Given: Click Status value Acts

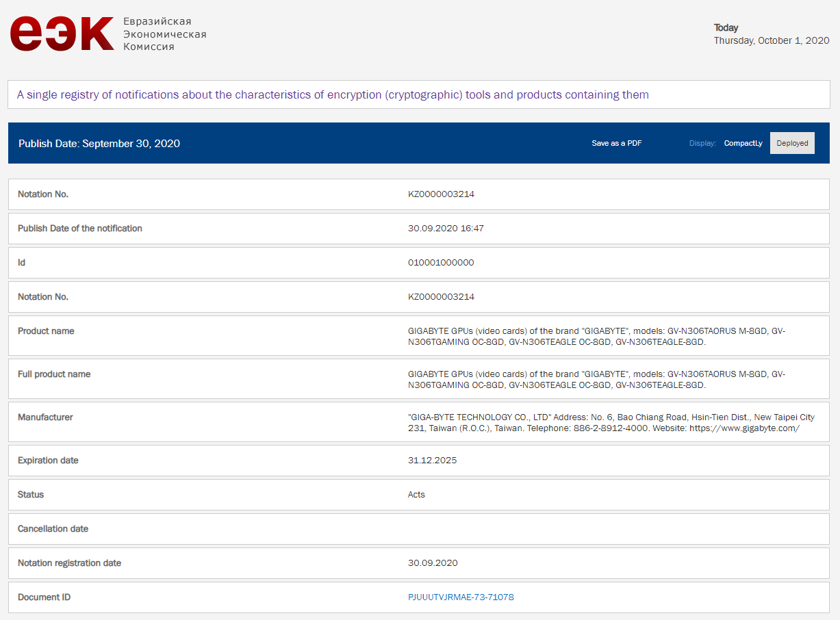Looking at the screenshot, I should point(416,495).
